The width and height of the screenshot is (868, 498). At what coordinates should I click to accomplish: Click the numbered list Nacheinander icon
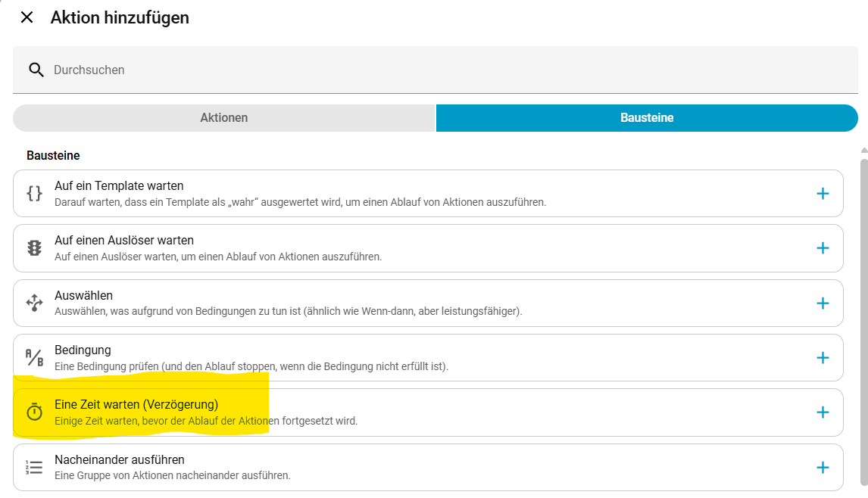click(34, 467)
